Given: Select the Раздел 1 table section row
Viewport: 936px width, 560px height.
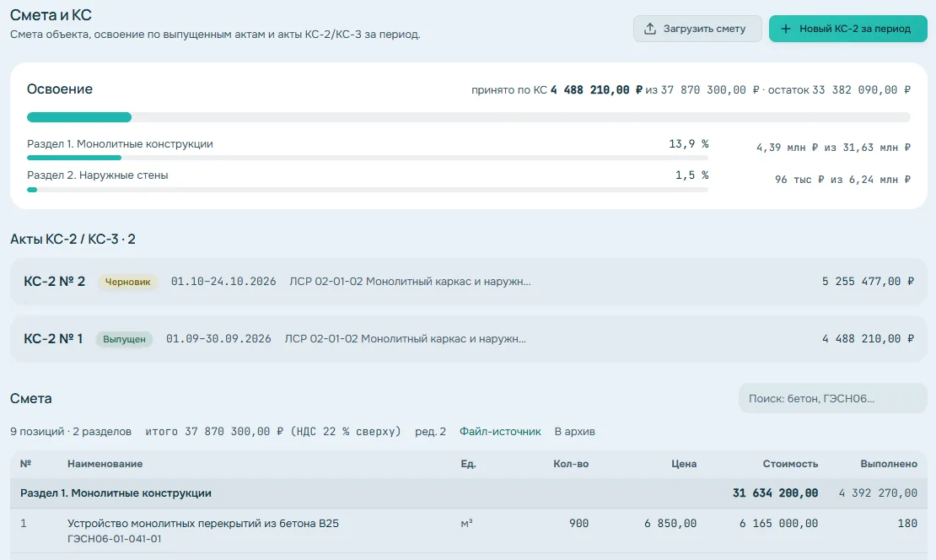Looking at the screenshot, I should tap(469, 493).
